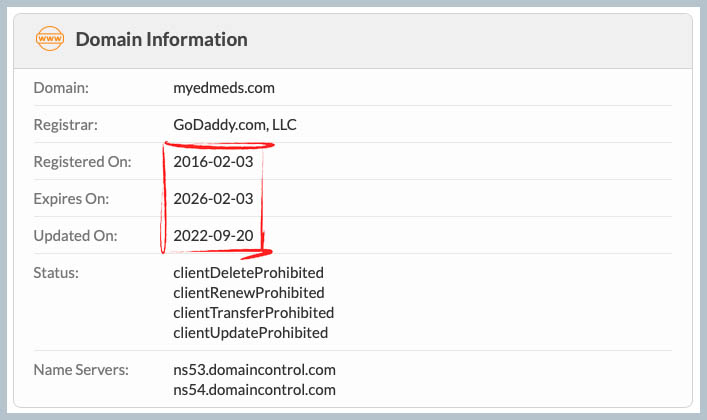707x420 pixels.
Task: Click the Domain: field label
Action: click(x=62, y=88)
